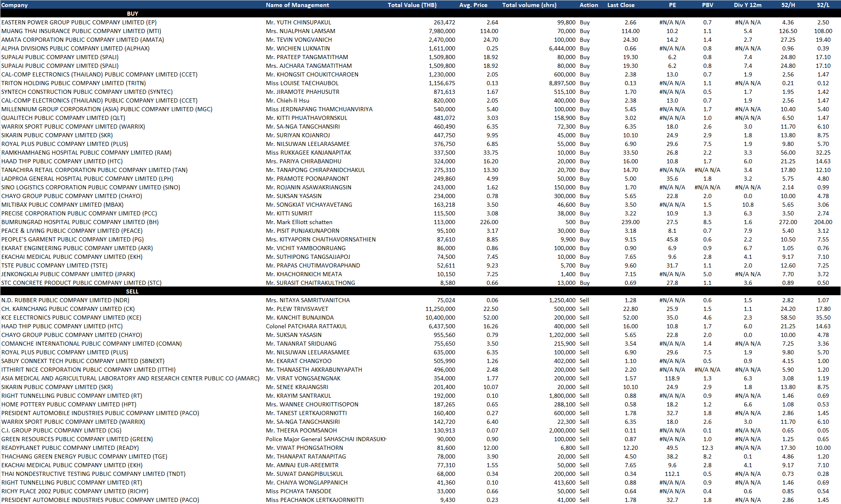Click Thachang Green Energy (TGE) cell

(x=84, y=456)
